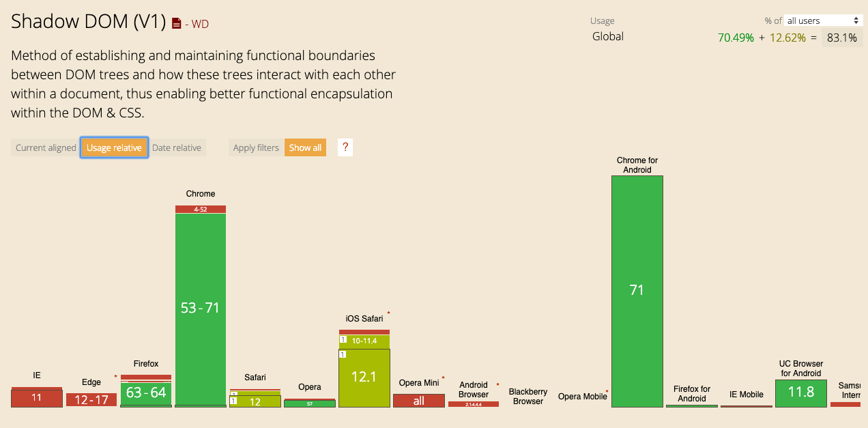
Task: Select the Current aligned view
Action: coord(46,147)
